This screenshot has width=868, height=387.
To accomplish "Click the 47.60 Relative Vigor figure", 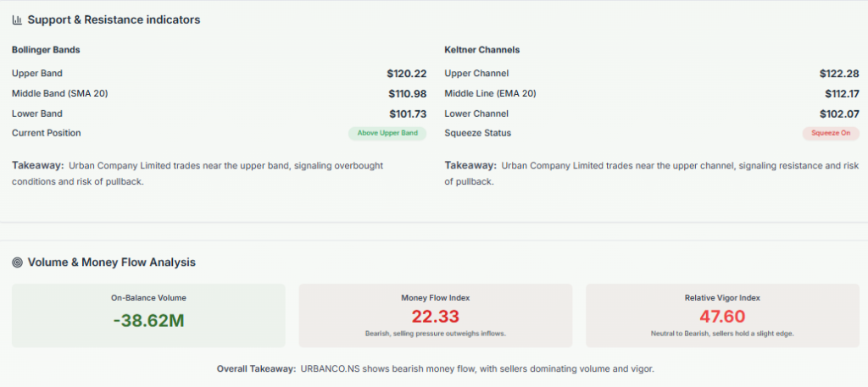I will [722, 317].
